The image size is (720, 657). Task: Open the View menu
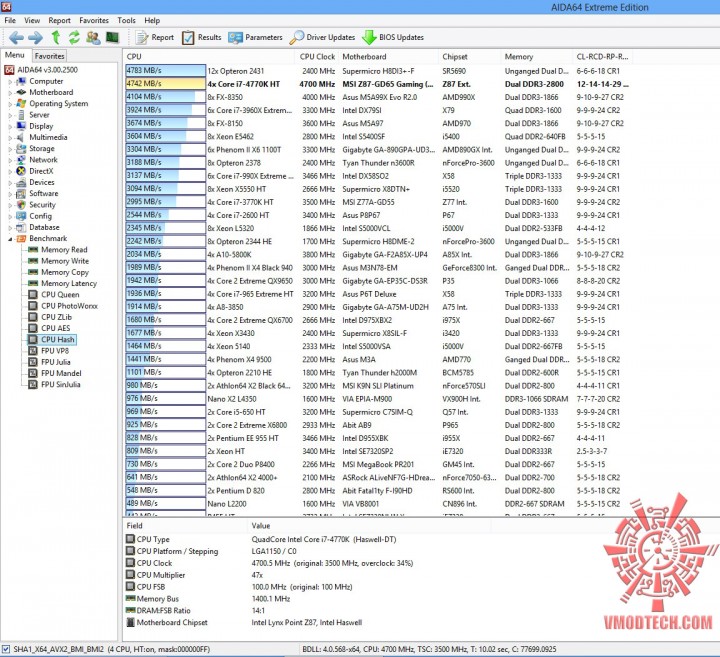tap(32, 21)
